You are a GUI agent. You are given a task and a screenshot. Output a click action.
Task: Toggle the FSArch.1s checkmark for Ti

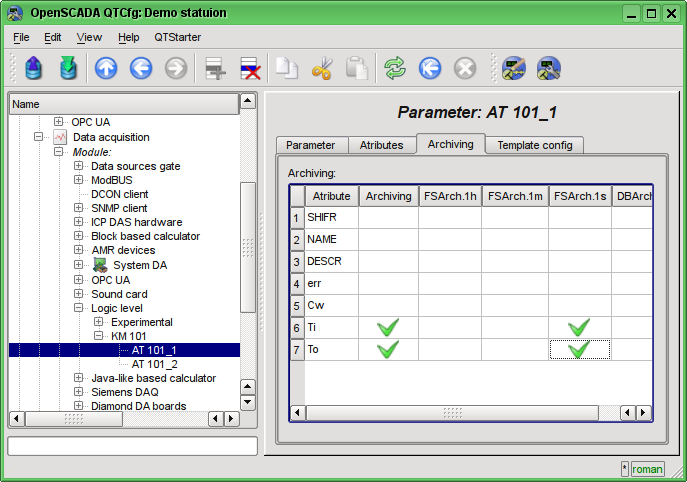point(579,327)
